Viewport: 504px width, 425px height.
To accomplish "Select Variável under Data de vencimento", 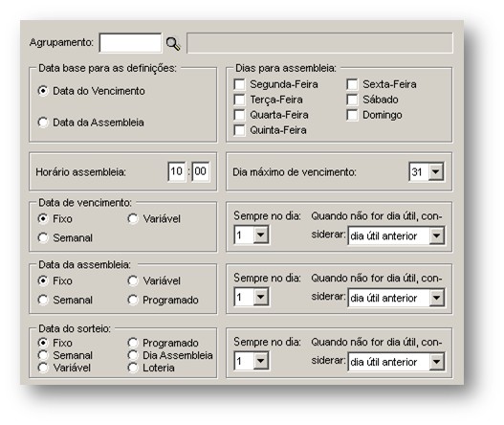I will [133, 219].
